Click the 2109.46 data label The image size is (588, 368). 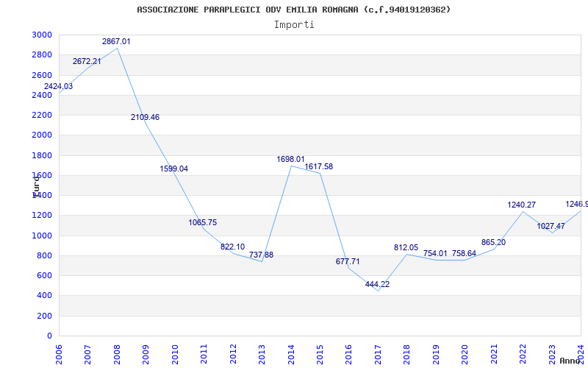pyautogui.click(x=145, y=117)
